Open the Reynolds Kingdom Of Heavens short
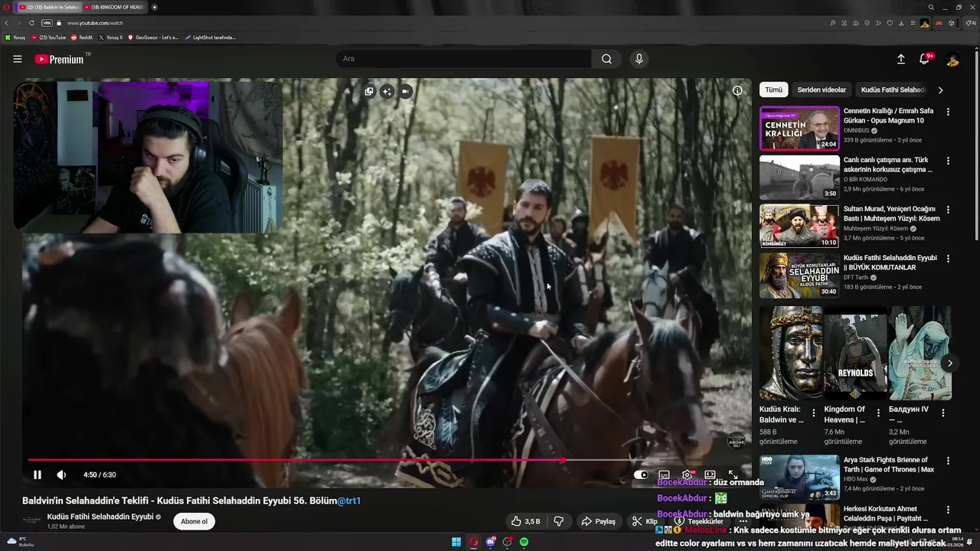 [855, 353]
